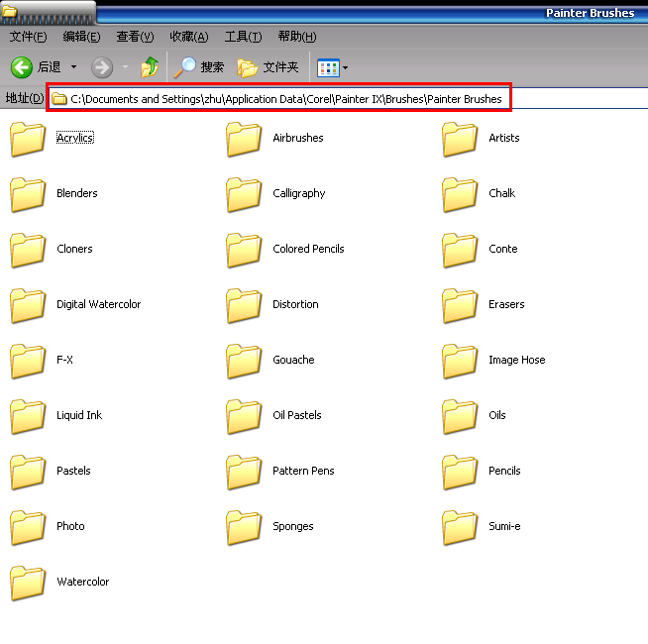The height and width of the screenshot is (644, 648).
Task: Open the 收藏(A) menu
Action: tap(188, 37)
